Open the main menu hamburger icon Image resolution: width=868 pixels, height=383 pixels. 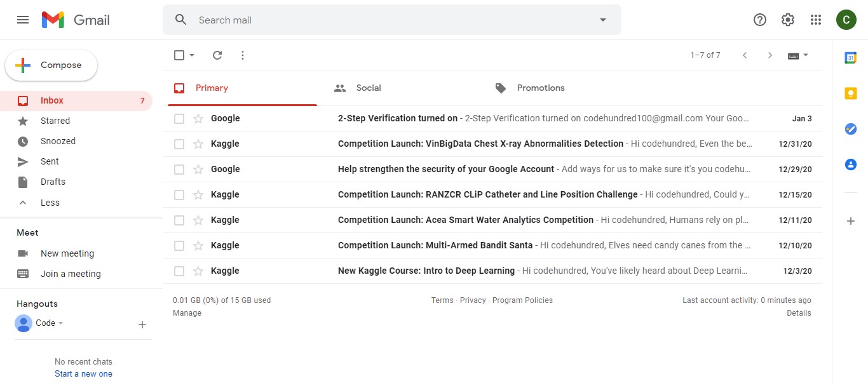click(x=23, y=20)
